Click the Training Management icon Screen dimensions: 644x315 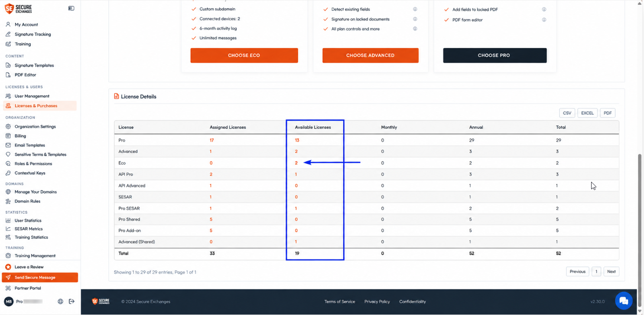tap(8, 256)
